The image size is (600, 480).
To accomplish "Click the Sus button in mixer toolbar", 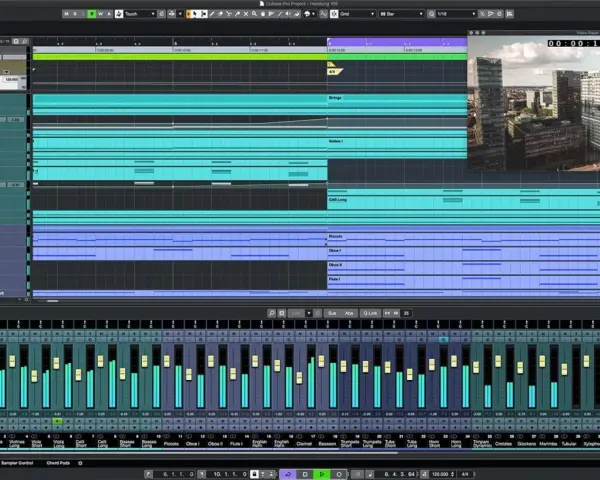I will (x=332, y=313).
